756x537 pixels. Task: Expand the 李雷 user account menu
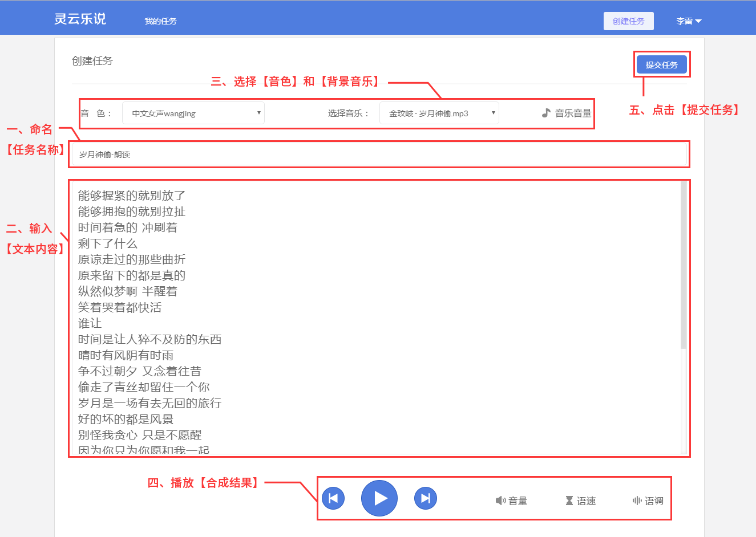[x=688, y=21]
